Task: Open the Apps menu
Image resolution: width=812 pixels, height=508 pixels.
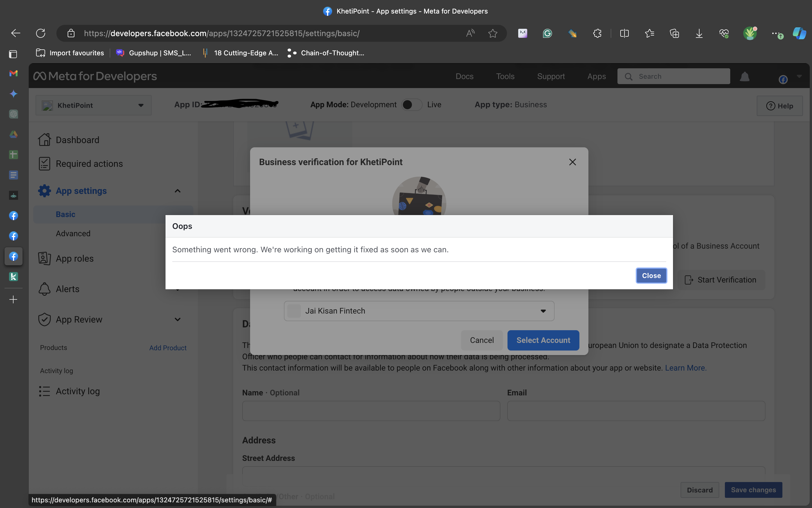Action: pyautogui.click(x=596, y=76)
